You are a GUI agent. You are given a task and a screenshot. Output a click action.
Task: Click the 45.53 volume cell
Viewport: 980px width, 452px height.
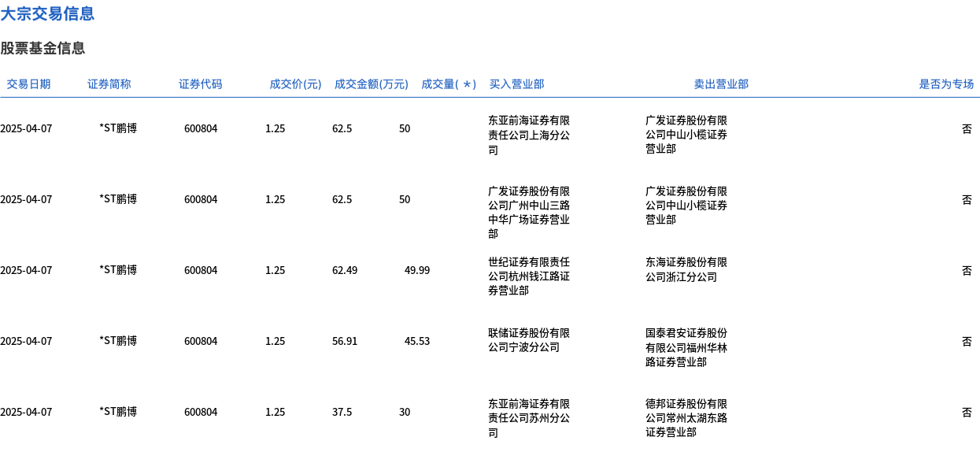417,341
